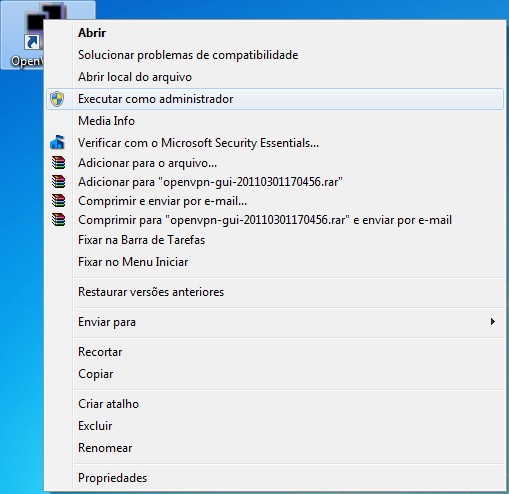Click the UAC shield icon beside Executar como administrador
This screenshot has width=509, height=494.
(x=57, y=99)
